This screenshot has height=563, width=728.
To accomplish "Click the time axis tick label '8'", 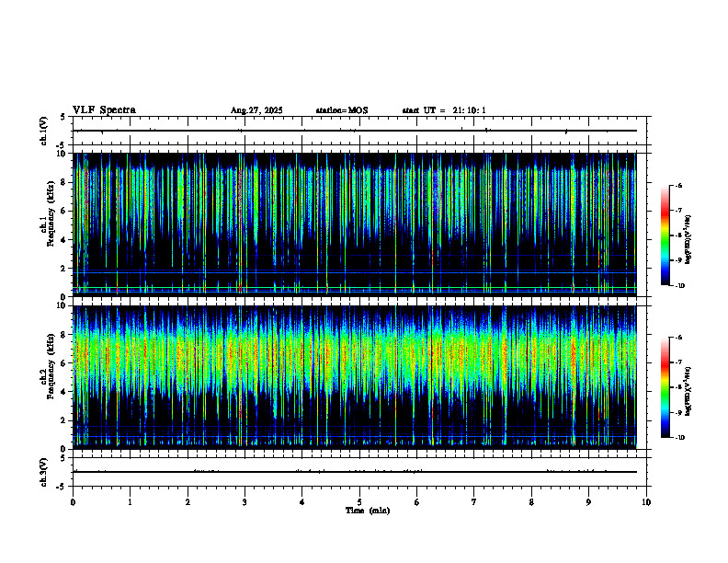I will 531,502.
